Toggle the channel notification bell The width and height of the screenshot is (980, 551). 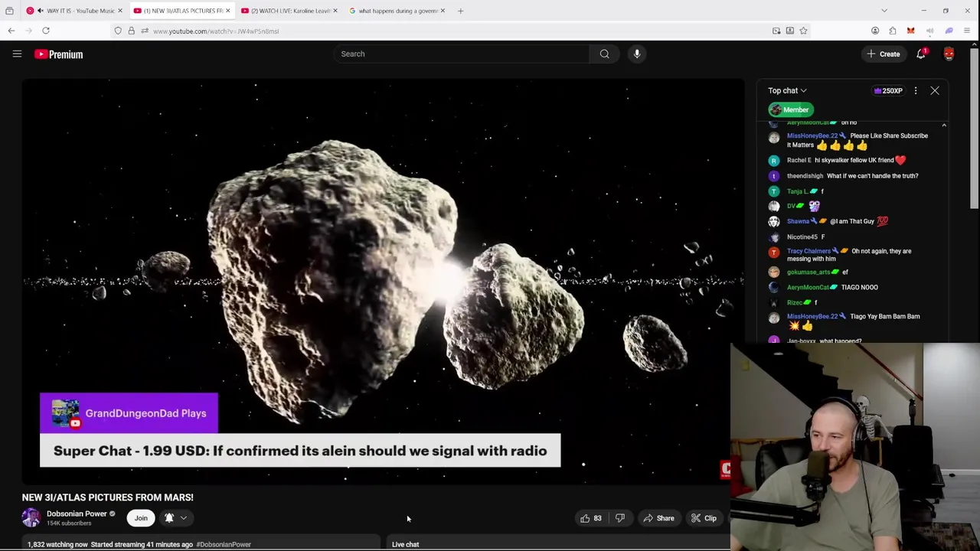pyautogui.click(x=169, y=518)
